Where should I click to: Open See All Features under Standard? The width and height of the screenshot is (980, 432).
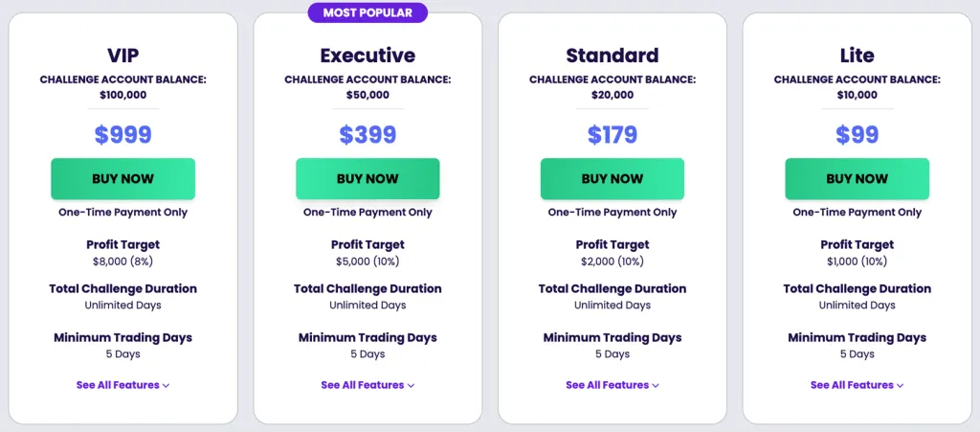pos(612,385)
